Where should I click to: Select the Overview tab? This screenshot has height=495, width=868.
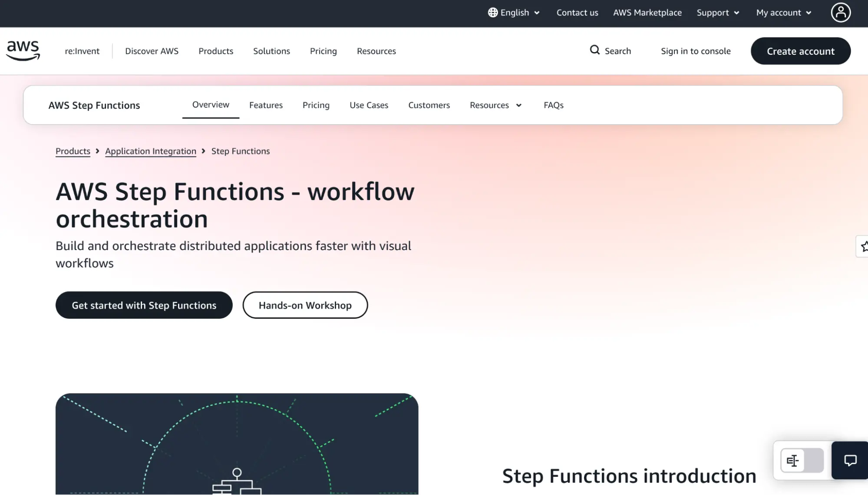[x=211, y=105]
